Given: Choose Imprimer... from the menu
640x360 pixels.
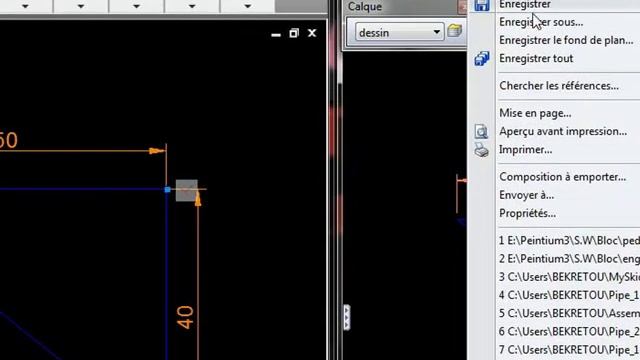Looking at the screenshot, I should pyautogui.click(x=526, y=150).
